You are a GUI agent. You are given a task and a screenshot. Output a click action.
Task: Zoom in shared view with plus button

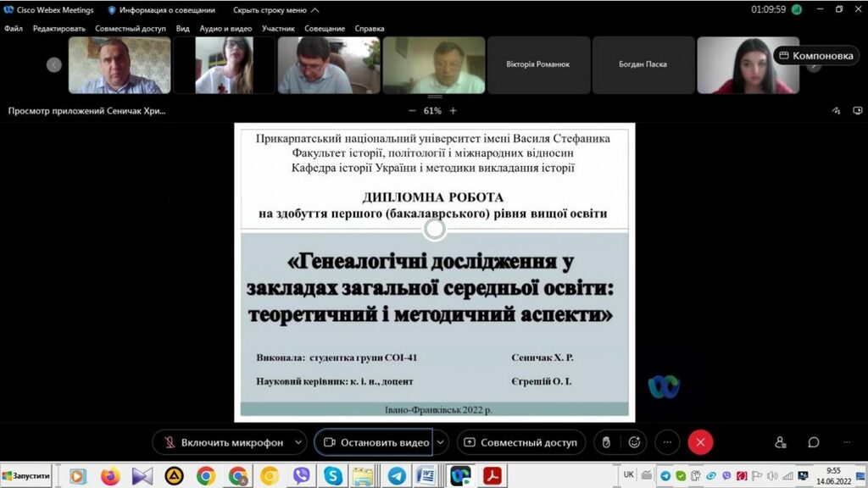[x=453, y=111]
